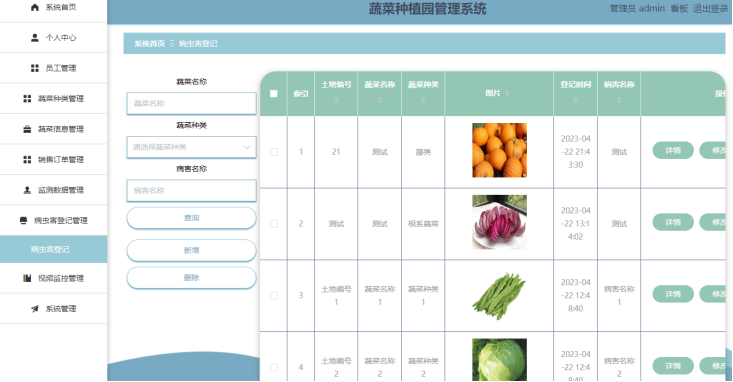This screenshot has height=382, width=733.
Task: Click the 管理员 admin label
Action: point(637,8)
